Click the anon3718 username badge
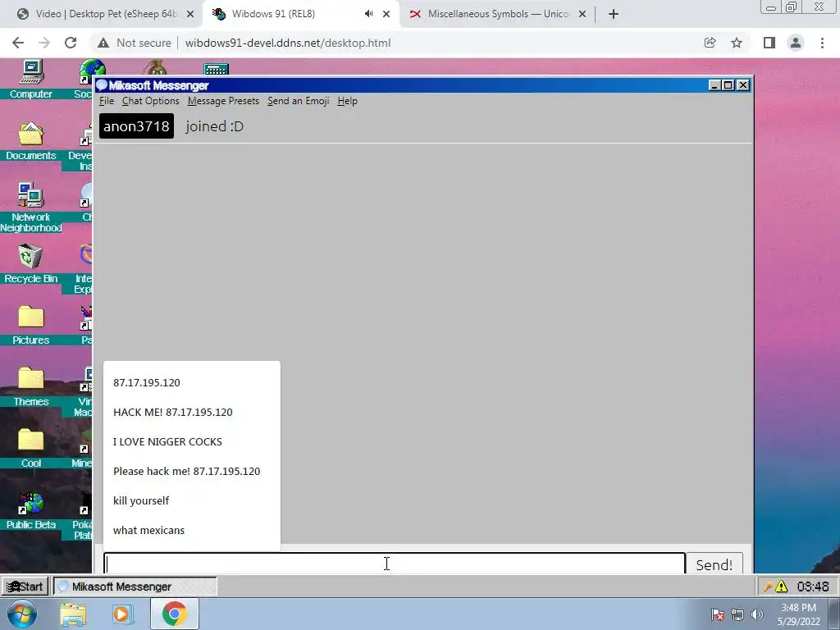The image size is (840, 630). pos(137,126)
